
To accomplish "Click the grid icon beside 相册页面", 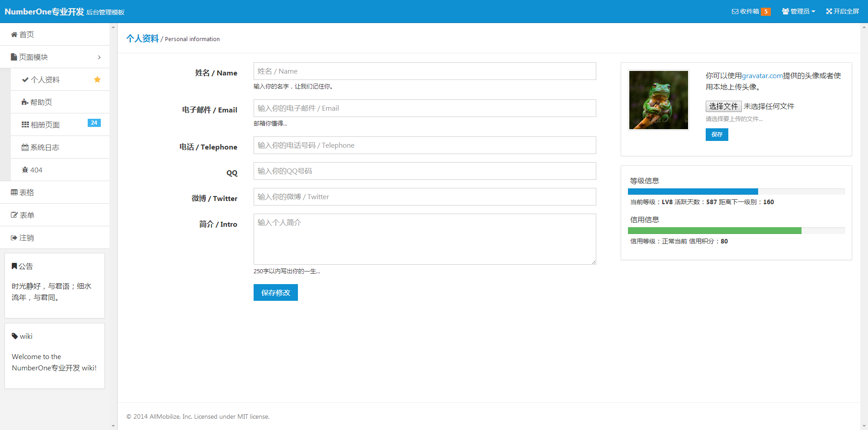I will click(25, 125).
